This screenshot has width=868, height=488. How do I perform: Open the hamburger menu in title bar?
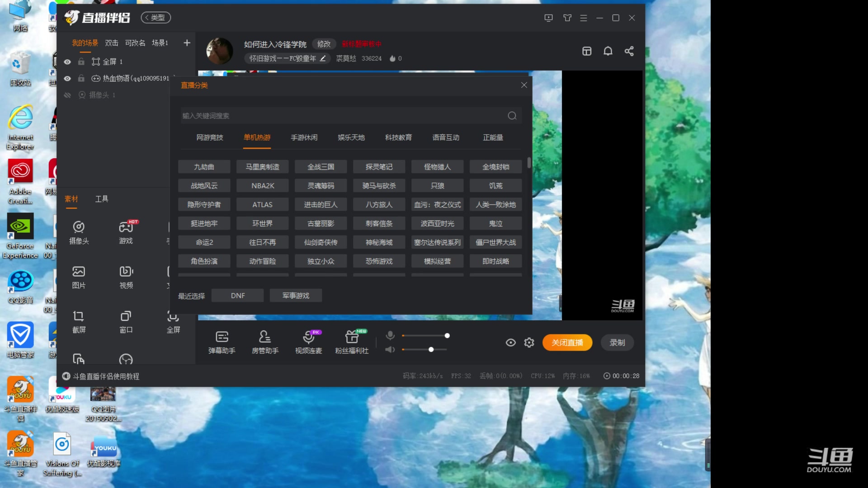click(x=584, y=18)
